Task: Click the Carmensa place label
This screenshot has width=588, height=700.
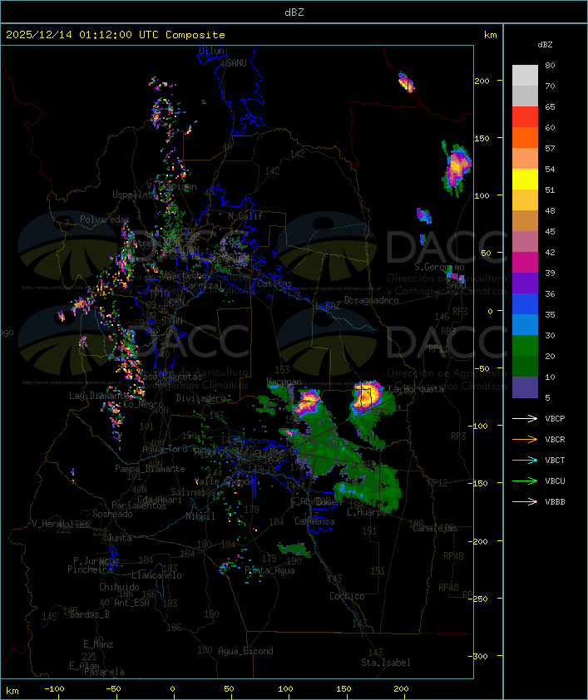Action: click(314, 521)
